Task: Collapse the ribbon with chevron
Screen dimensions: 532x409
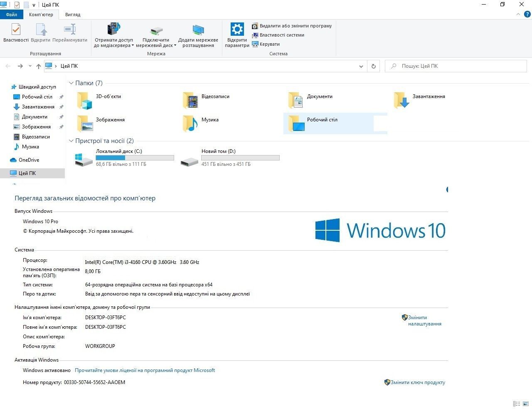Action: point(518,14)
